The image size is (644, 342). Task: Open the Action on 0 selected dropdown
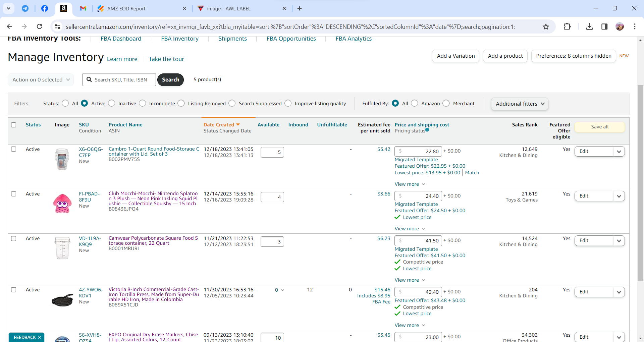tap(41, 80)
